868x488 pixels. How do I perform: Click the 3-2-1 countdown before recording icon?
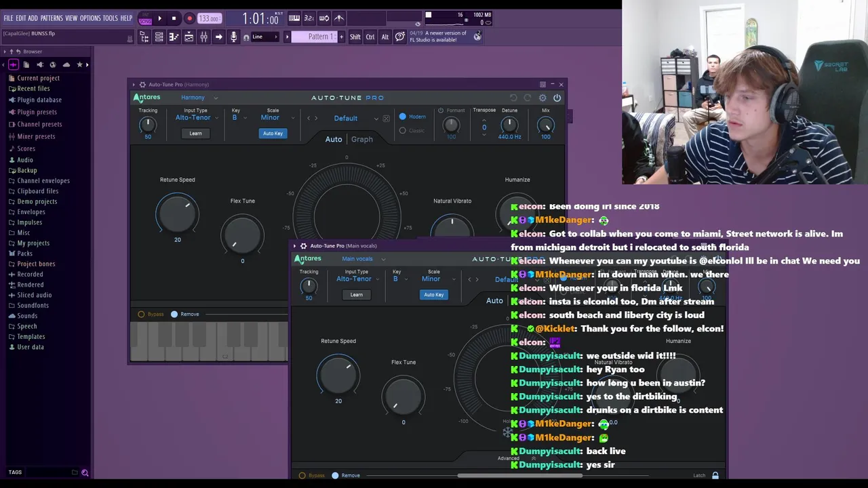click(309, 18)
